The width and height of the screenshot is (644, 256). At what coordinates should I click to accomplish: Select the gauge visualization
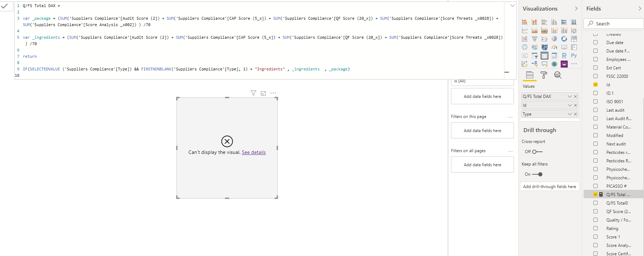tap(554, 47)
